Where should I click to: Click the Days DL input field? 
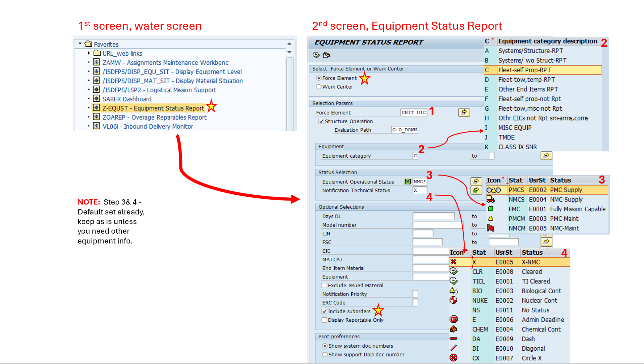point(433,216)
